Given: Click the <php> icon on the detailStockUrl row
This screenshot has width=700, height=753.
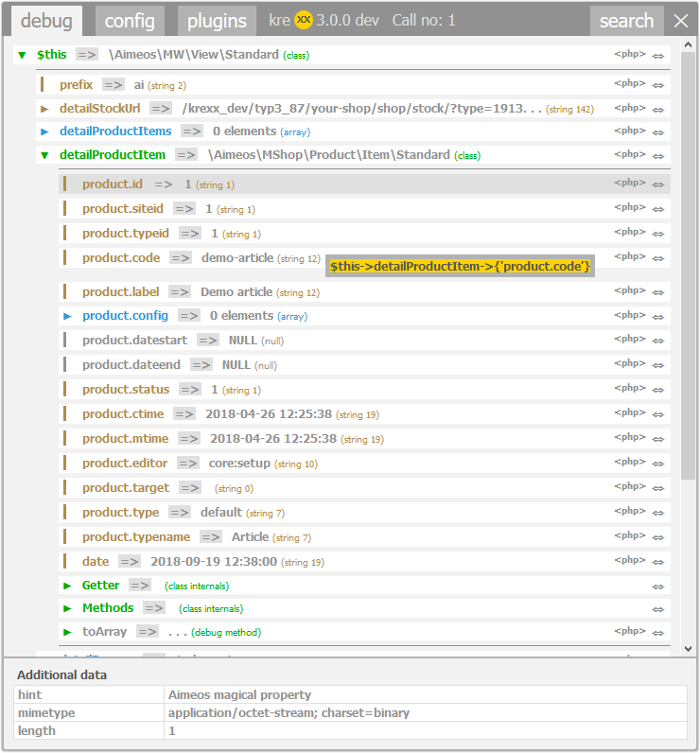Looking at the screenshot, I should [x=630, y=108].
